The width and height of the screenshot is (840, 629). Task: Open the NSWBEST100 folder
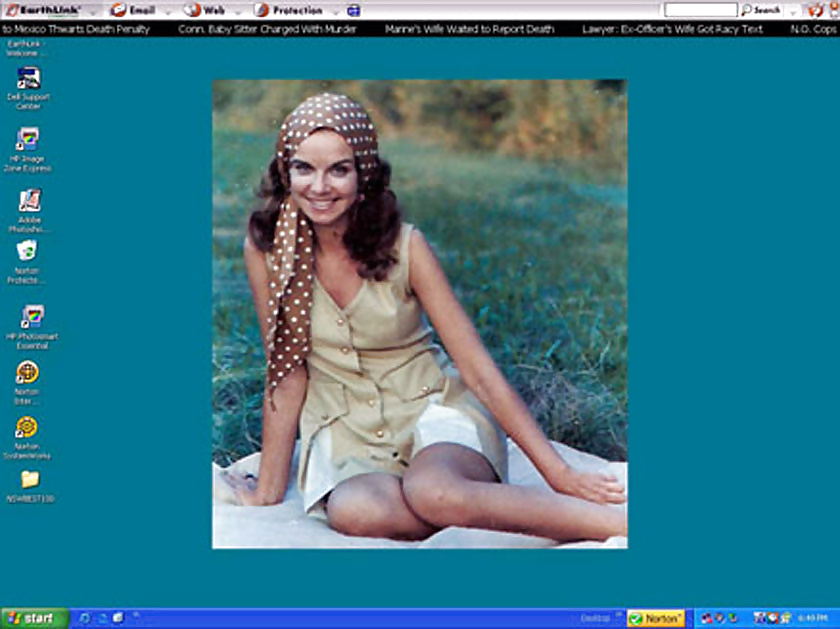click(30, 480)
